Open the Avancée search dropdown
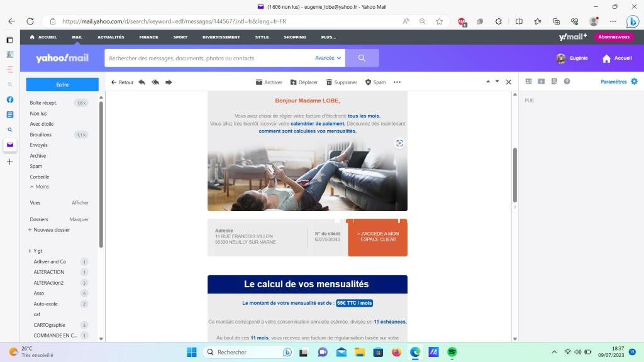This screenshot has width=644, height=362. 328,58
